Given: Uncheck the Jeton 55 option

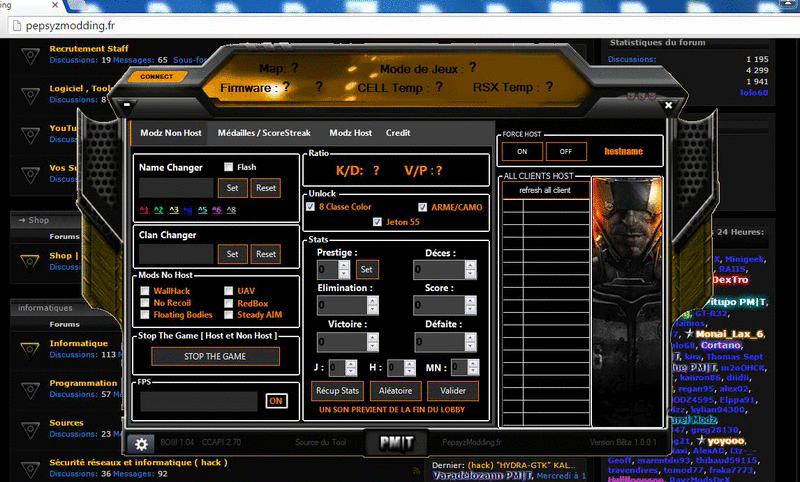Looking at the screenshot, I should pos(377,222).
